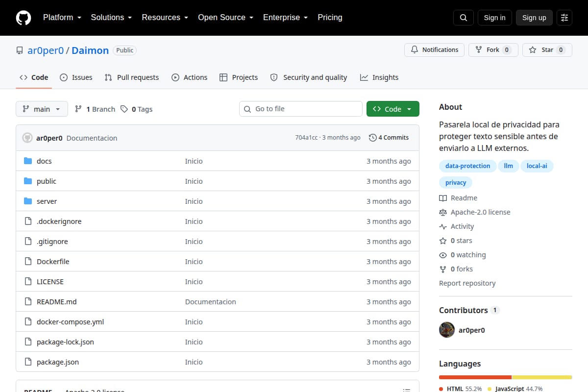Open commit history clock icon

pyautogui.click(x=373, y=138)
